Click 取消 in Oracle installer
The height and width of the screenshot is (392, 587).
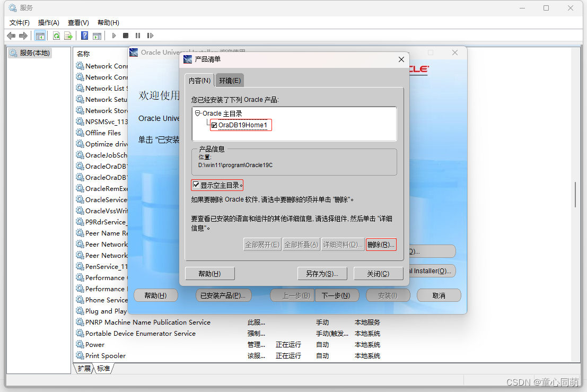click(x=439, y=295)
